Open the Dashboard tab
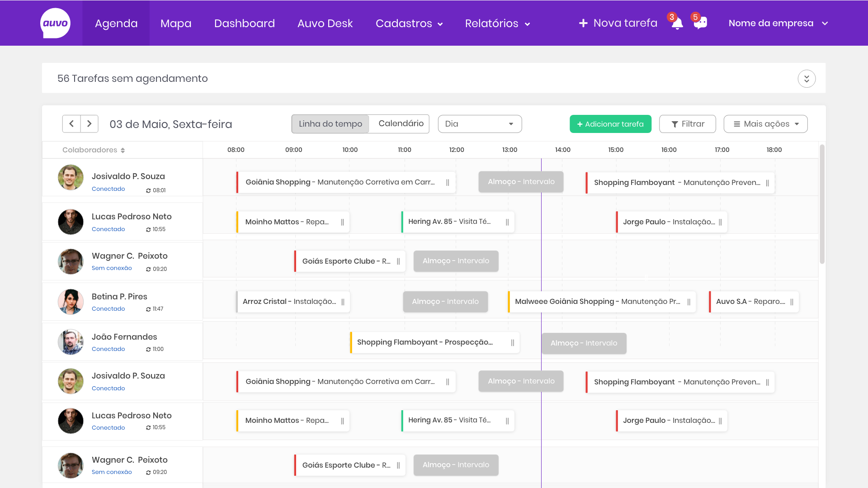Screen dimensions: 868x488 pos(244,24)
